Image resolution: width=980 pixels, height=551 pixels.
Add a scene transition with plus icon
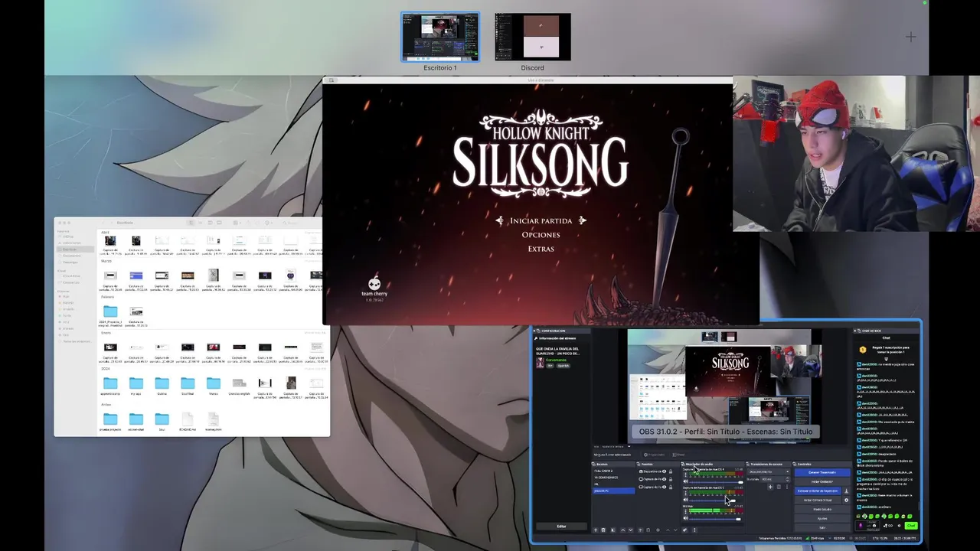pos(770,487)
